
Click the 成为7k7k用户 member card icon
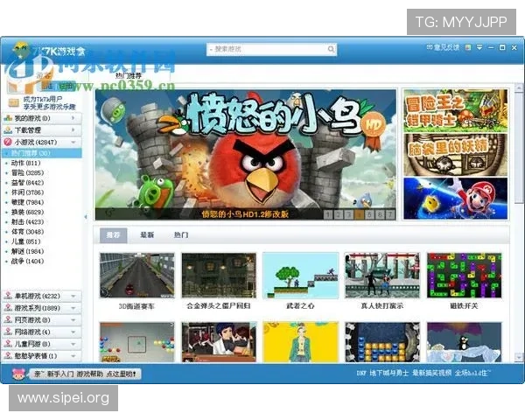point(13,102)
